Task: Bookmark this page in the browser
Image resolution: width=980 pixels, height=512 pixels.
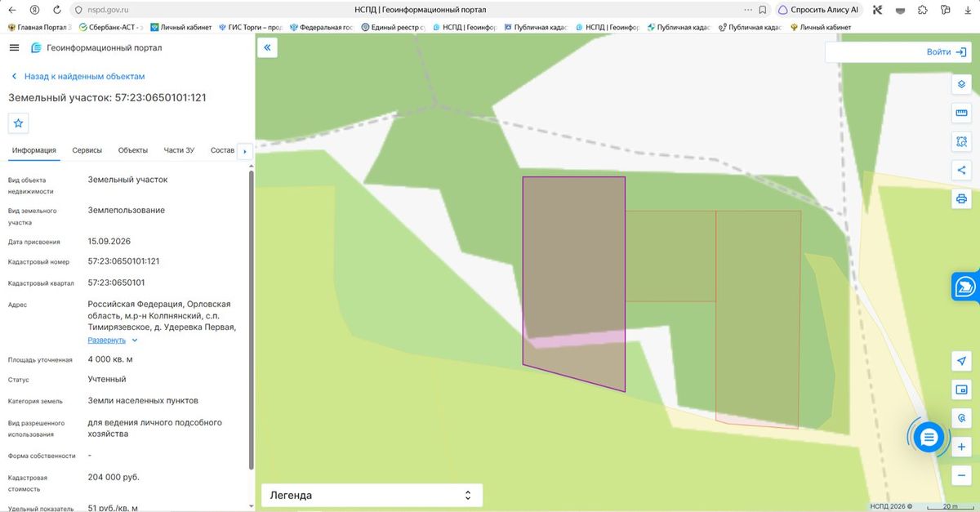Action: 762,10
